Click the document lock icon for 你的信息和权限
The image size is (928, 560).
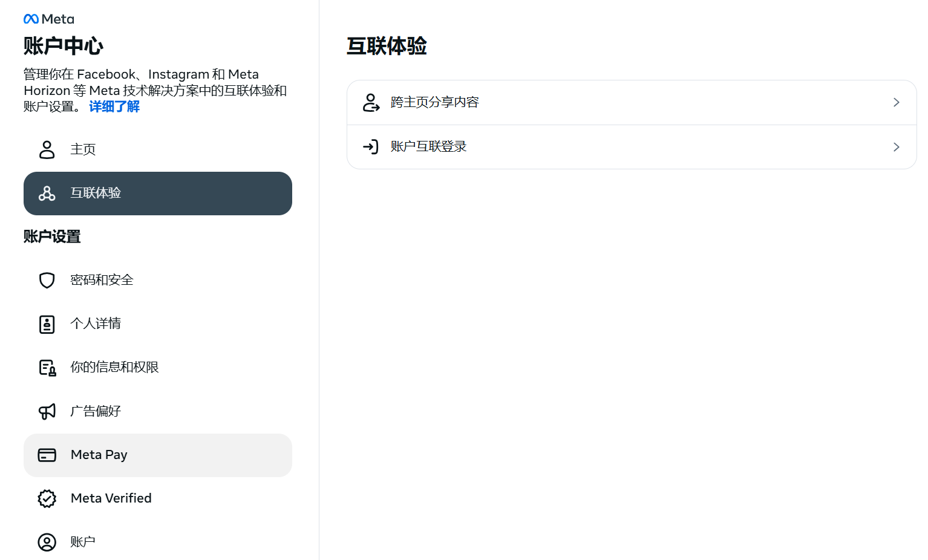(47, 368)
